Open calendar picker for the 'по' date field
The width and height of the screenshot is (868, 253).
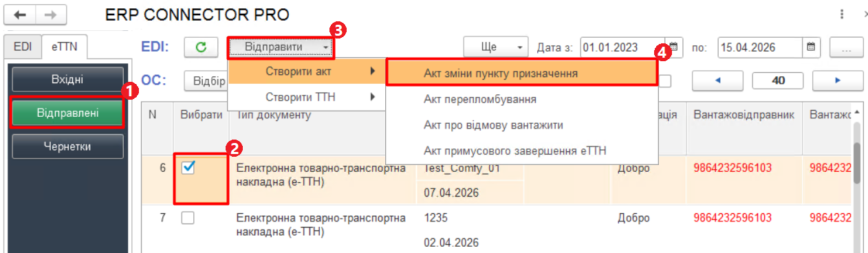811,47
